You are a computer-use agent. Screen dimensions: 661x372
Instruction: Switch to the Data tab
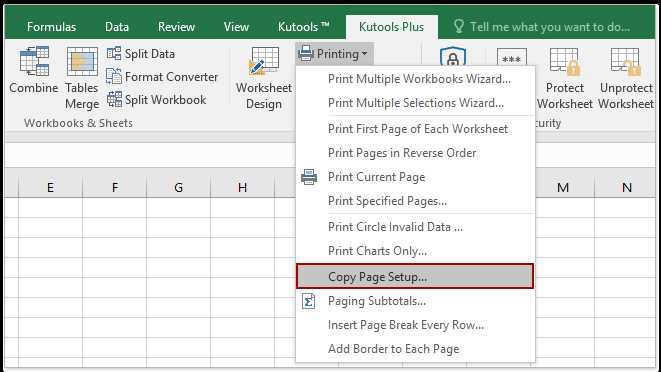point(117,27)
